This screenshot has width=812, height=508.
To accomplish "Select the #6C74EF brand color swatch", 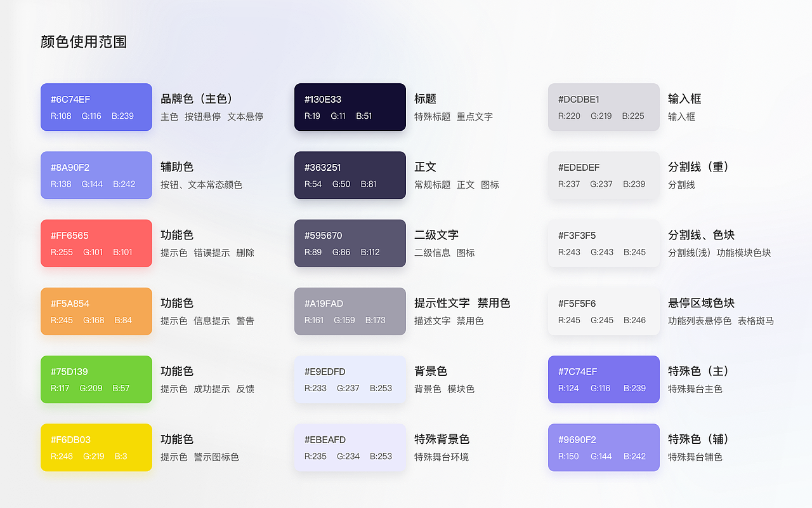I will pos(96,107).
